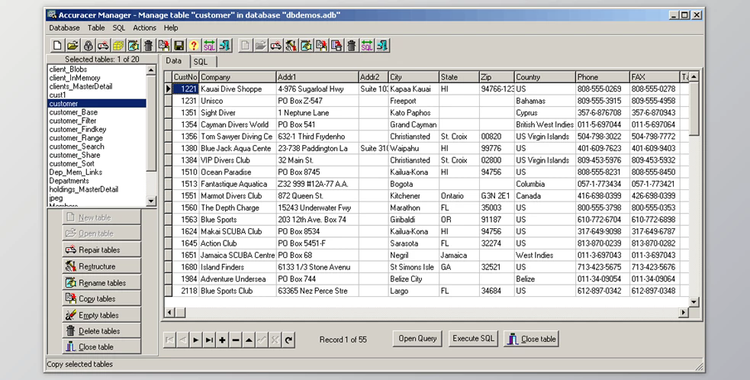Click the exit door icon in the database toolbar
This screenshot has height=380, width=750.
point(225,45)
